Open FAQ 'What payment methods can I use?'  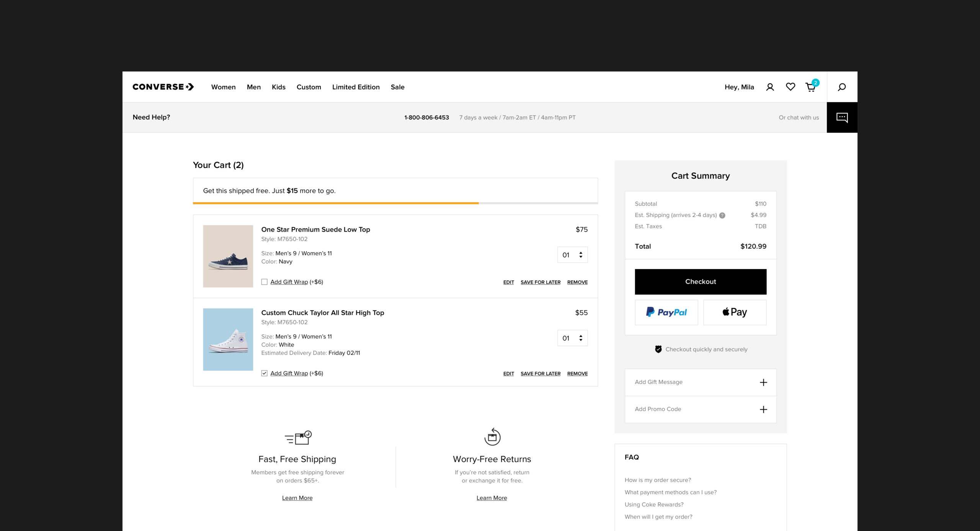pyautogui.click(x=671, y=492)
